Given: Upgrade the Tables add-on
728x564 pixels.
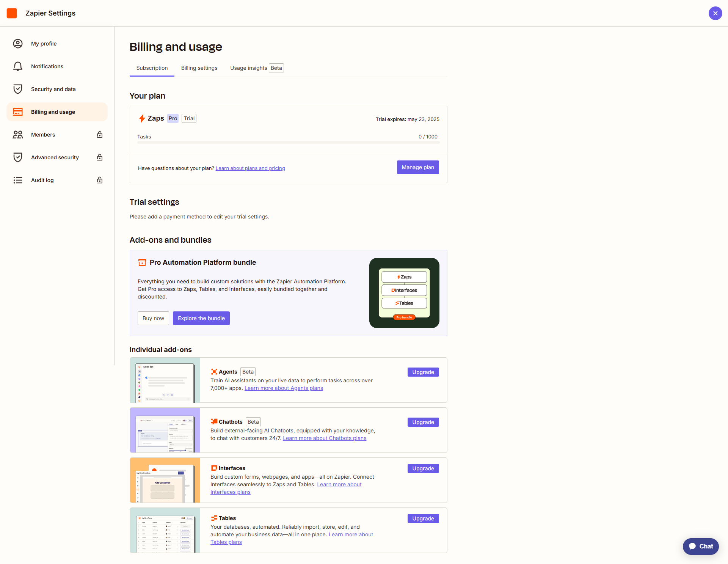Looking at the screenshot, I should (423, 518).
